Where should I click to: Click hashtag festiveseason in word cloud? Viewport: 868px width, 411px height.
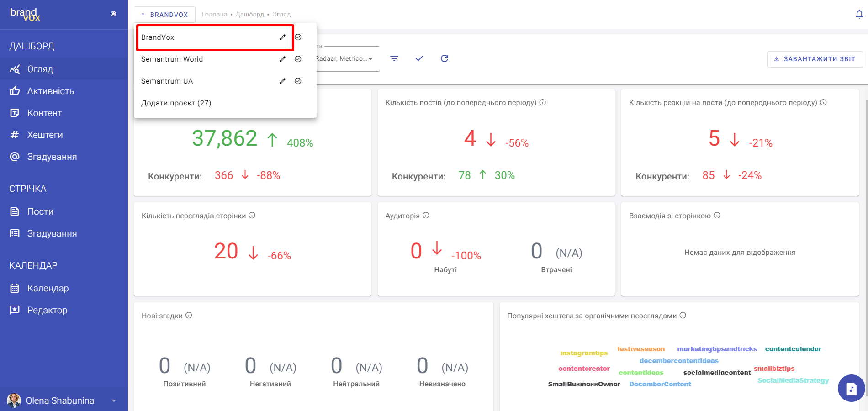641,349
